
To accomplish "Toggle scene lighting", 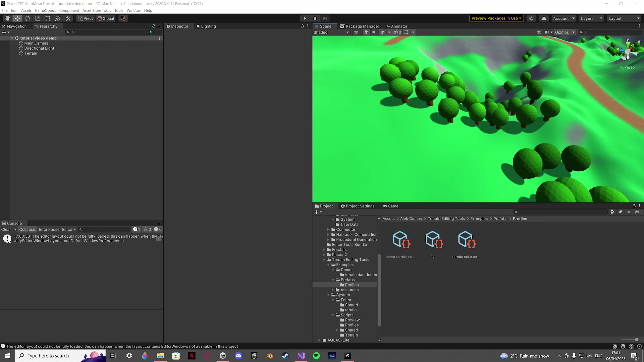I will pos(366,32).
